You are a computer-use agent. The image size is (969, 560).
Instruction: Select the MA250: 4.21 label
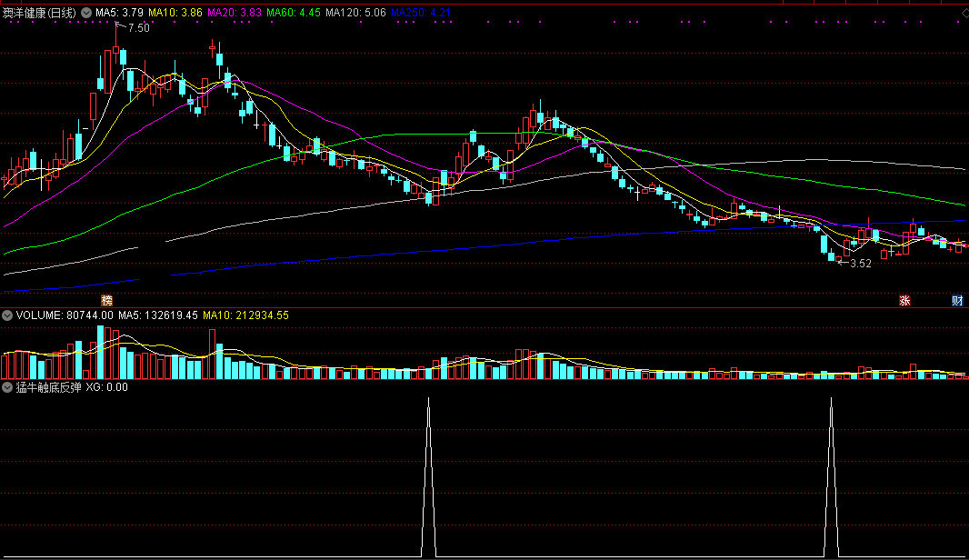pos(421,13)
